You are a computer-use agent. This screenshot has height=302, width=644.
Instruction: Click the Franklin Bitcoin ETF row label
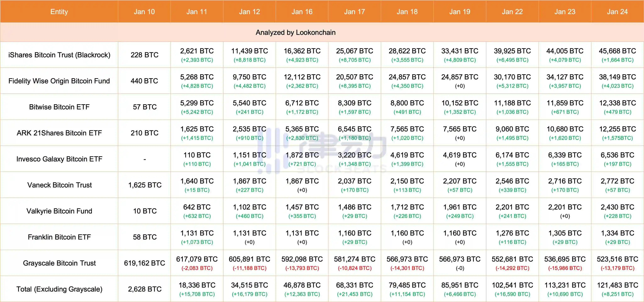(59, 237)
